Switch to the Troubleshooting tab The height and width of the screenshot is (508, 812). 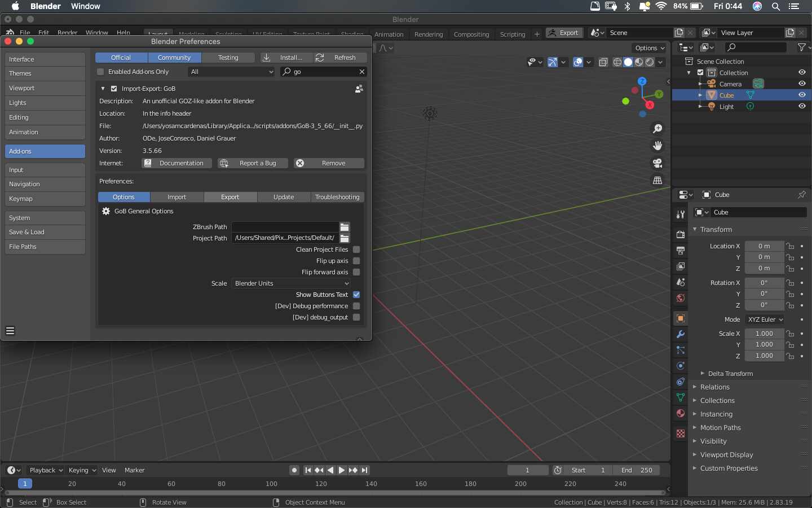coord(337,197)
